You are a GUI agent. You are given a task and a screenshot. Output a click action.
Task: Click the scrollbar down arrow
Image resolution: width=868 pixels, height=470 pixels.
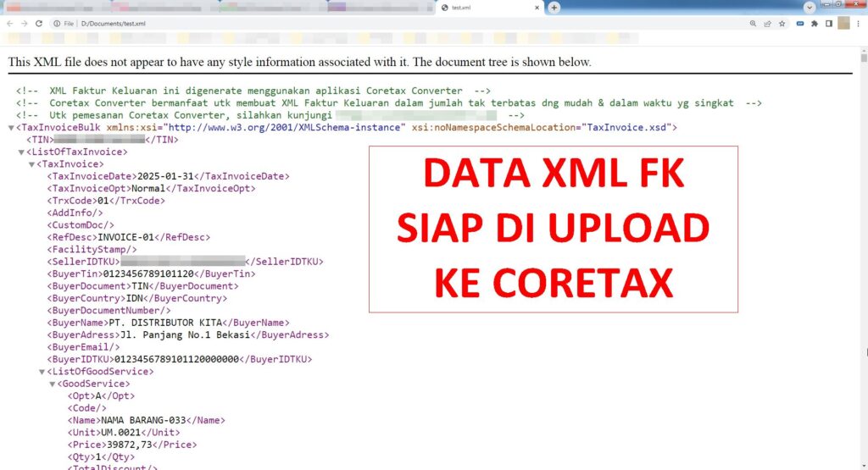(x=864, y=466)
